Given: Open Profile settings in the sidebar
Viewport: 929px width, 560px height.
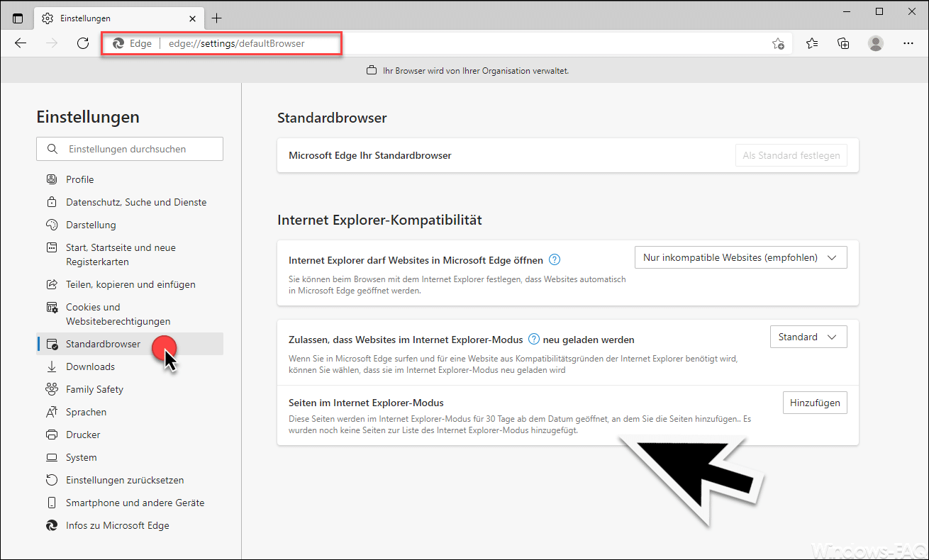Looking at the screenshot, I should [82, 179].
